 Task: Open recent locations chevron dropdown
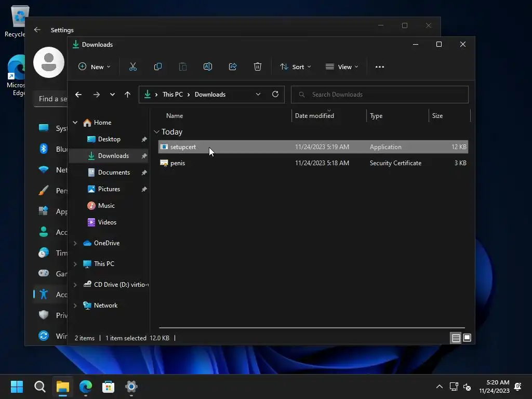point(112,95)
